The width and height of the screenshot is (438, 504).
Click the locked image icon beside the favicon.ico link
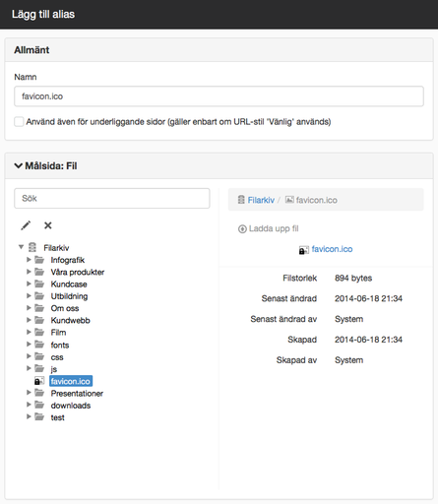[304, 250]
